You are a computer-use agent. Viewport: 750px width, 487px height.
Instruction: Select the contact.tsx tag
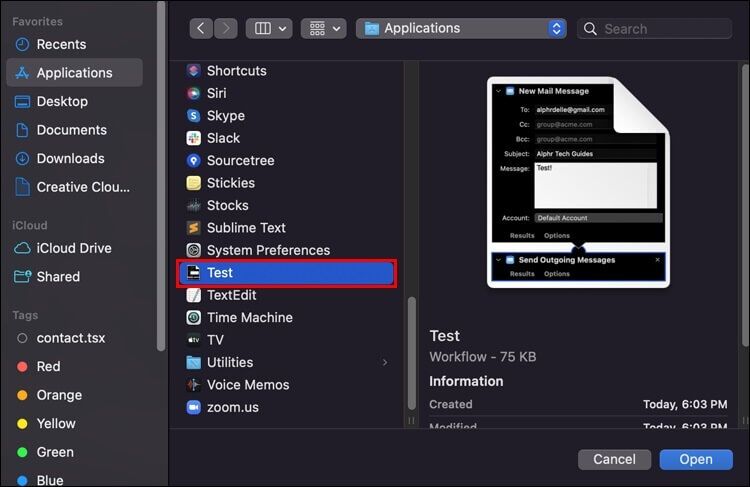[x=75, y=338]
